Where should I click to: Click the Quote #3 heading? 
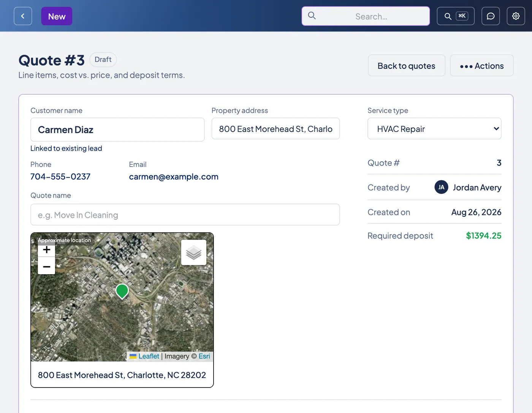(x=52, y=60)
